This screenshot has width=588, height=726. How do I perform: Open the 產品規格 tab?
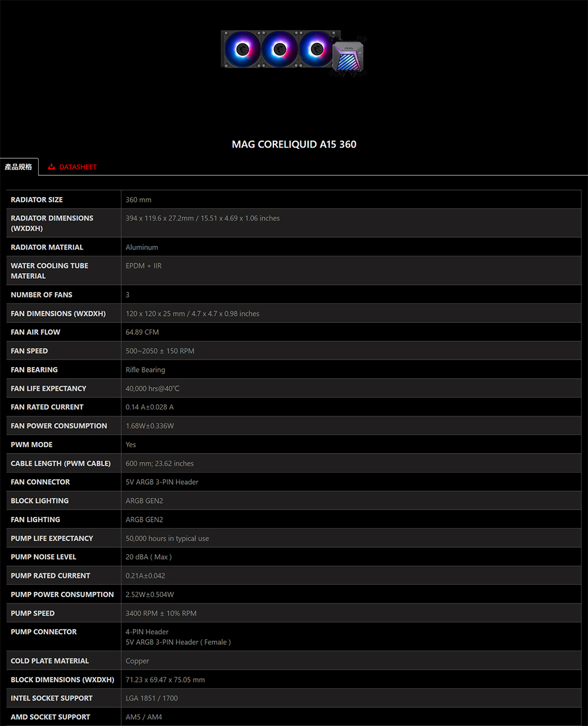tap(19, 167)
